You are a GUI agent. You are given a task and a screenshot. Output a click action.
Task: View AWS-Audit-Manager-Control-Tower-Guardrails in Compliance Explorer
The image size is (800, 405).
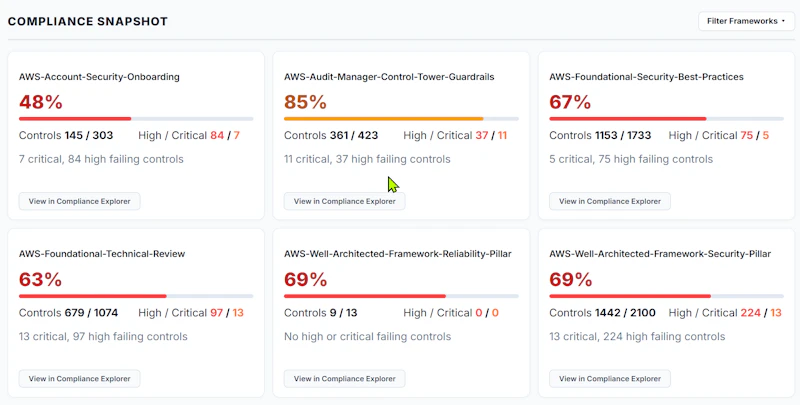pos(344,201)
